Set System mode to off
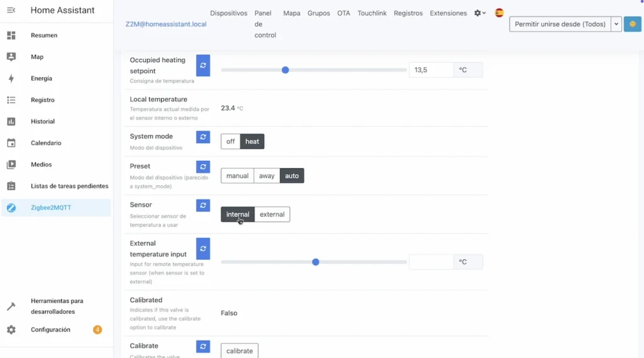This screenshot has width=644, height=358. coord(230,141)
